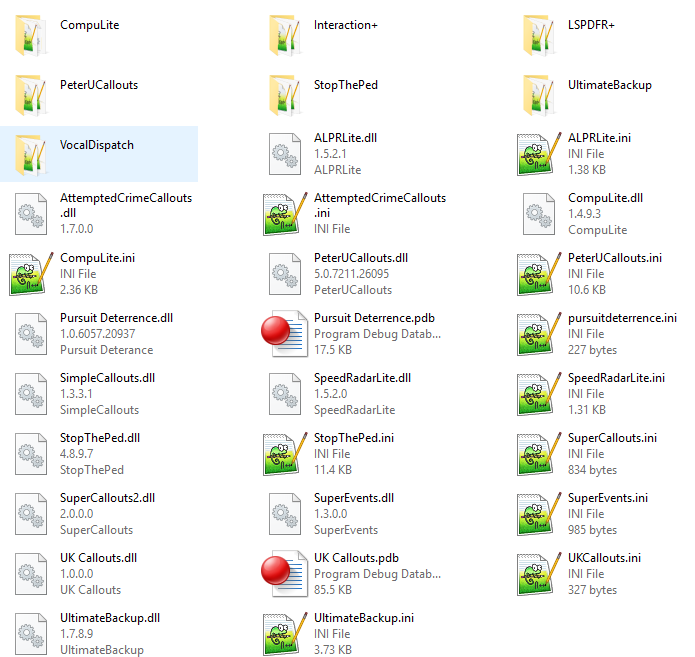This screenshot has height=657, width=695.
Task: Click the PeterUCallouts.ini file name
Action: coord(615,258)
